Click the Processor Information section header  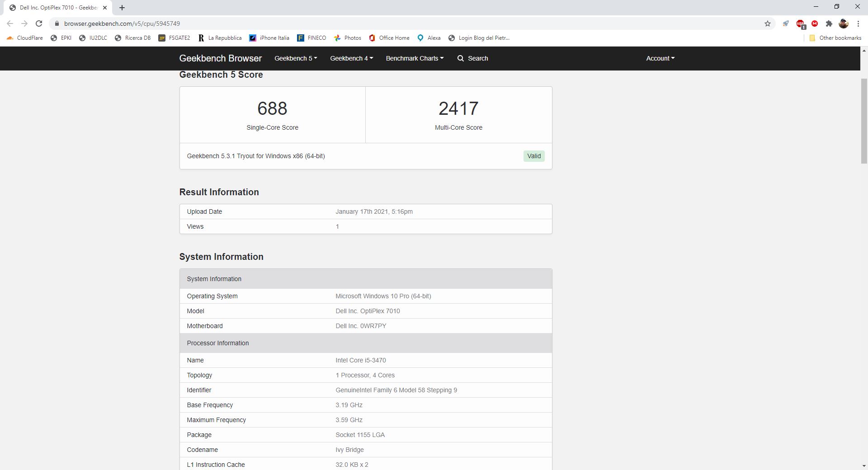click(x=366, y=343)
